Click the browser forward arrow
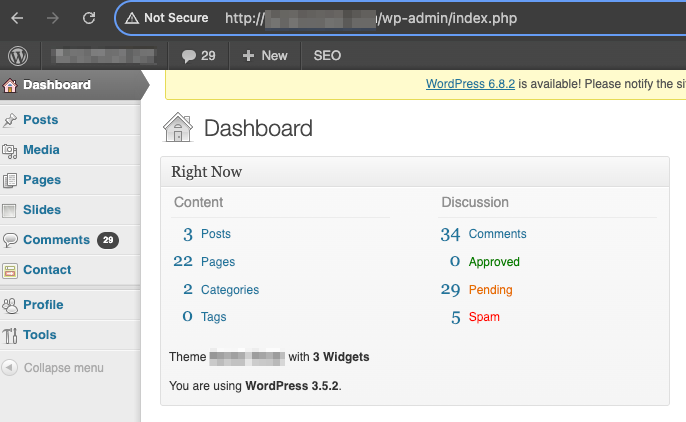The height and width of the screenshot is (422, 686). tap(53, 18)
